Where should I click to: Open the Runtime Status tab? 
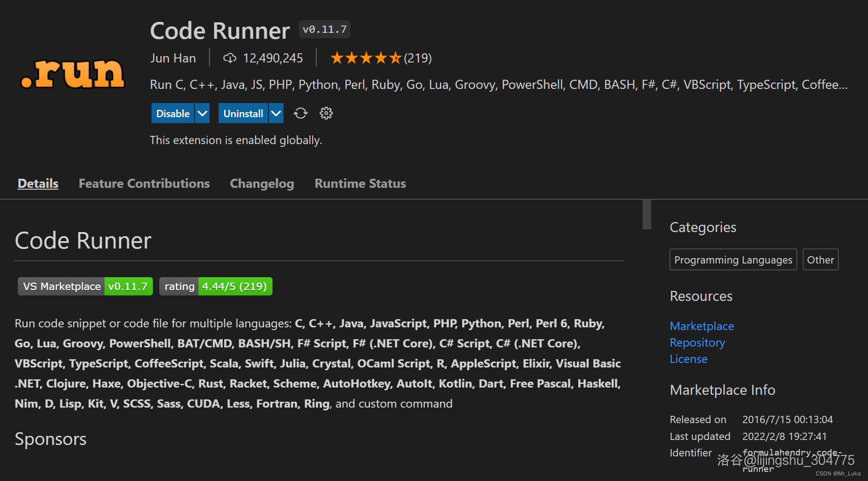tap(360, 183)
